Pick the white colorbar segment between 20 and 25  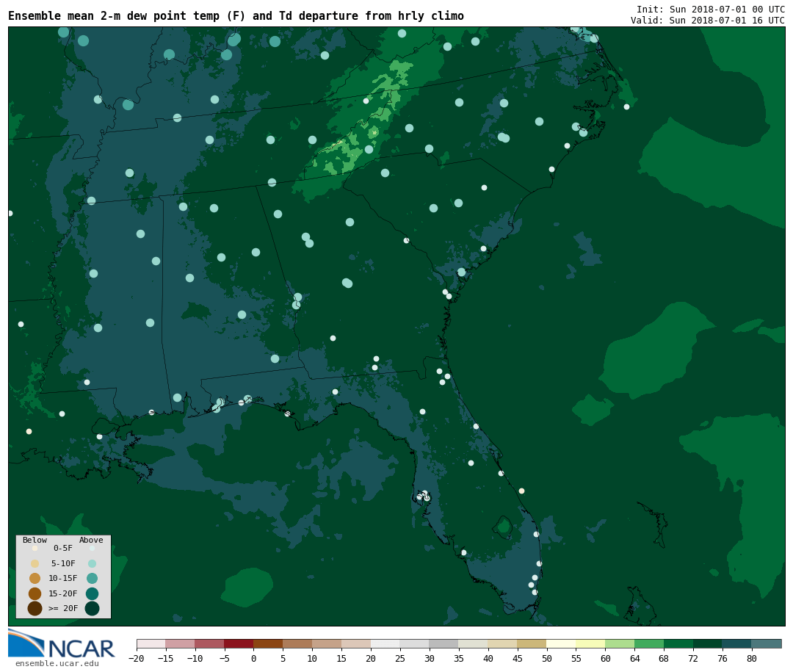386,643
